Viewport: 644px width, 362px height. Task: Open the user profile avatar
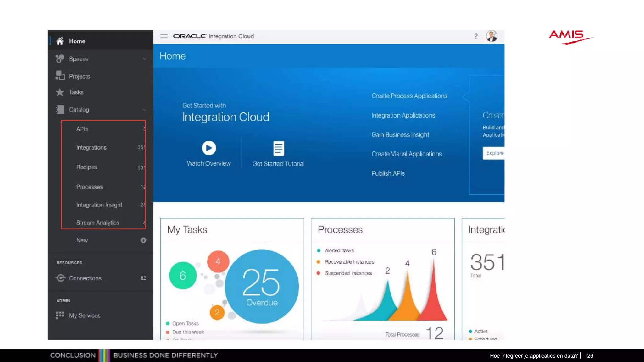pos(491,36)
